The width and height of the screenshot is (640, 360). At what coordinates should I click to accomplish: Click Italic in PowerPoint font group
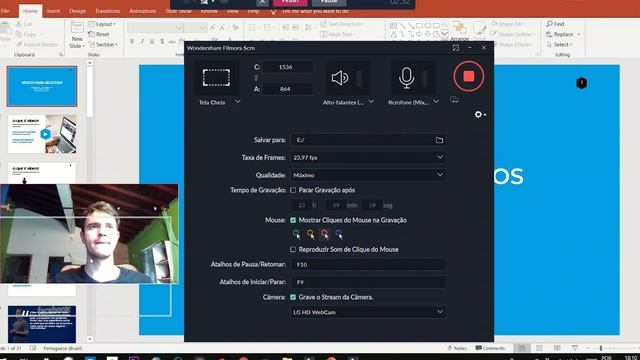click(142, 41)
